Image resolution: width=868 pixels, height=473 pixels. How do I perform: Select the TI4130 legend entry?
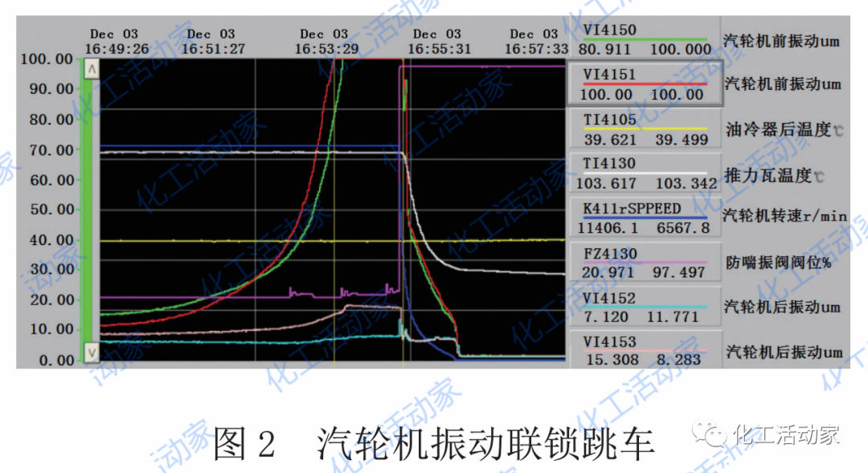(x=645, y=173)
